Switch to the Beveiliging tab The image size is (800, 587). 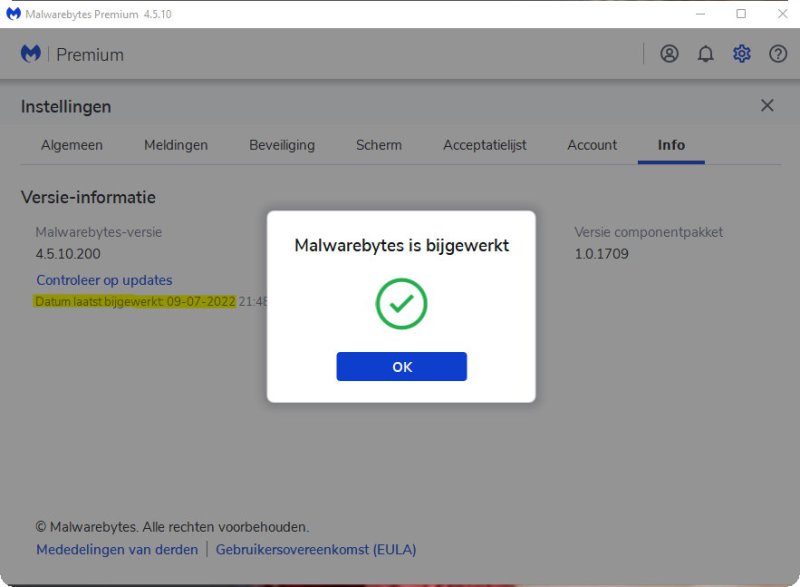pos(282,145)
